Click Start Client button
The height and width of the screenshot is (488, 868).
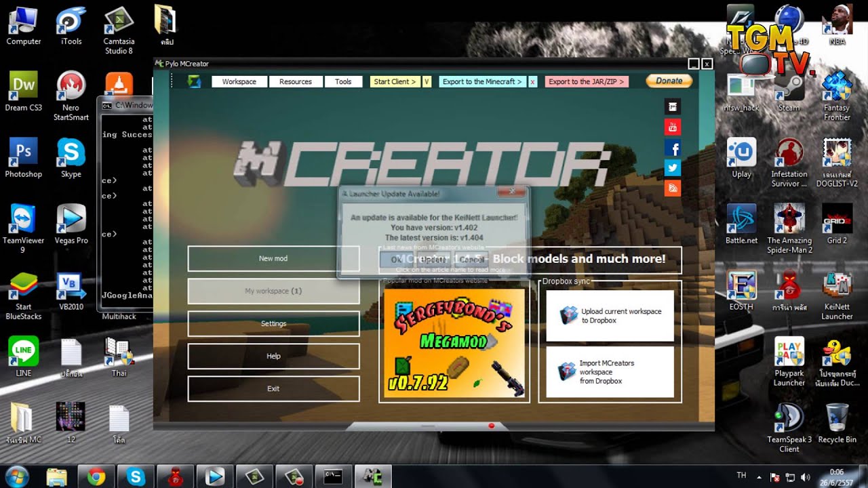point(395,82)
